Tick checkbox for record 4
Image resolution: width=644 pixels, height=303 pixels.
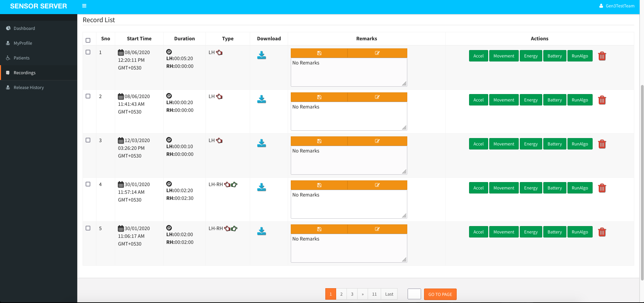pyautogui.click(x=88, y=184)
